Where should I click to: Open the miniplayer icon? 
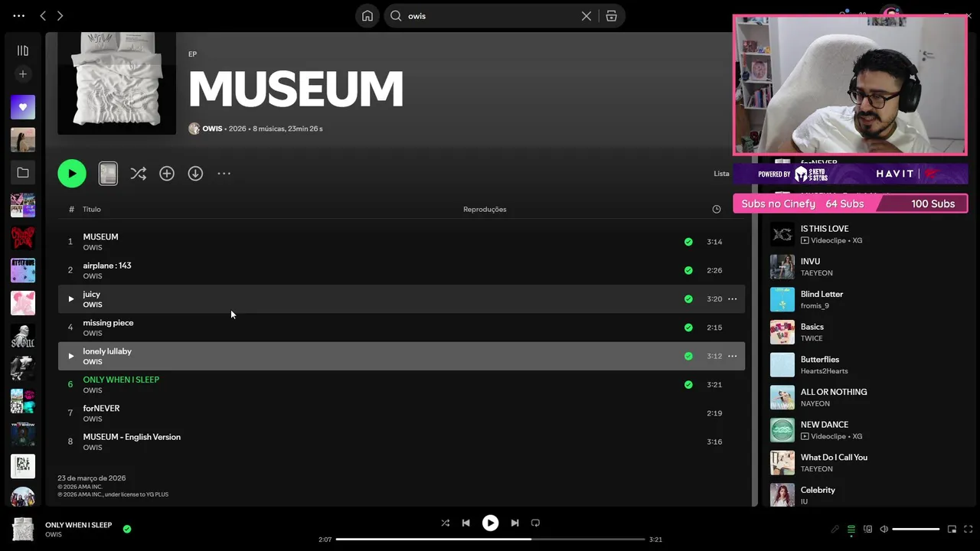click(952, 530)
